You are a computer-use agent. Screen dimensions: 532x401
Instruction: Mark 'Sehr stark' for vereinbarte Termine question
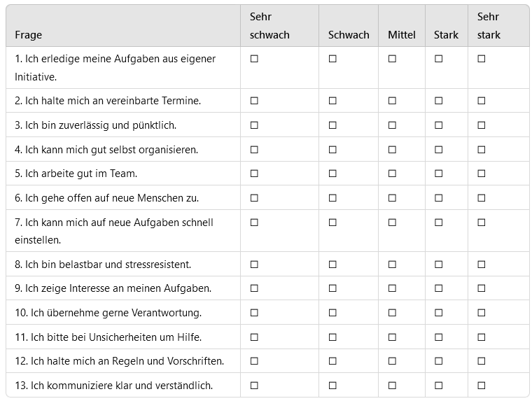(481, 101)
